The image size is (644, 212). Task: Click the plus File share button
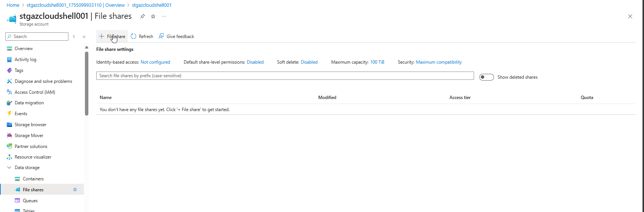click(x=112, y=37)
